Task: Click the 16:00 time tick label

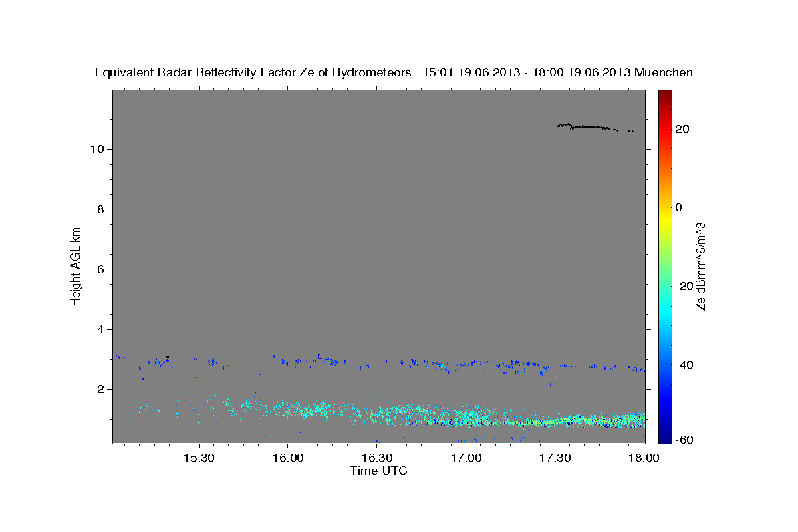Action: click(288, 458)
